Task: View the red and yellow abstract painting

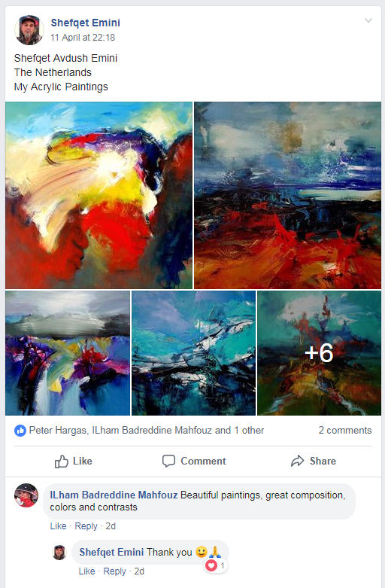Action: pos(99,196)
